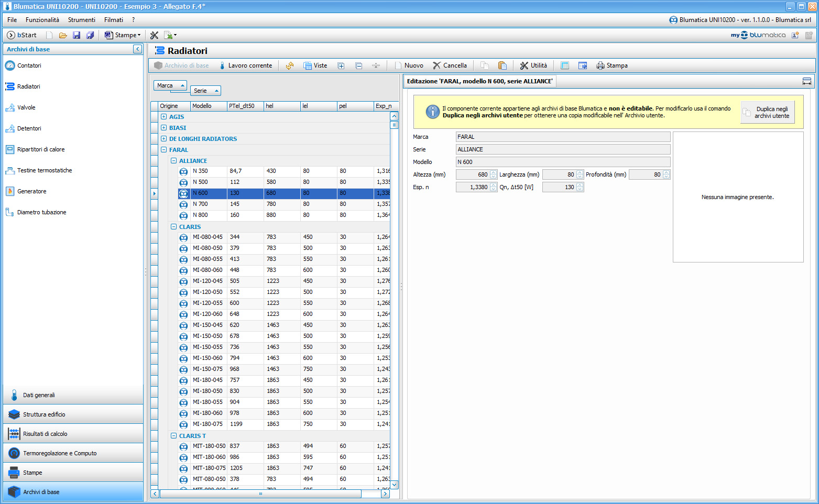Viewport: 819px width, 504px height.
Task: Open the Utilità tools button
Action: 533,65
